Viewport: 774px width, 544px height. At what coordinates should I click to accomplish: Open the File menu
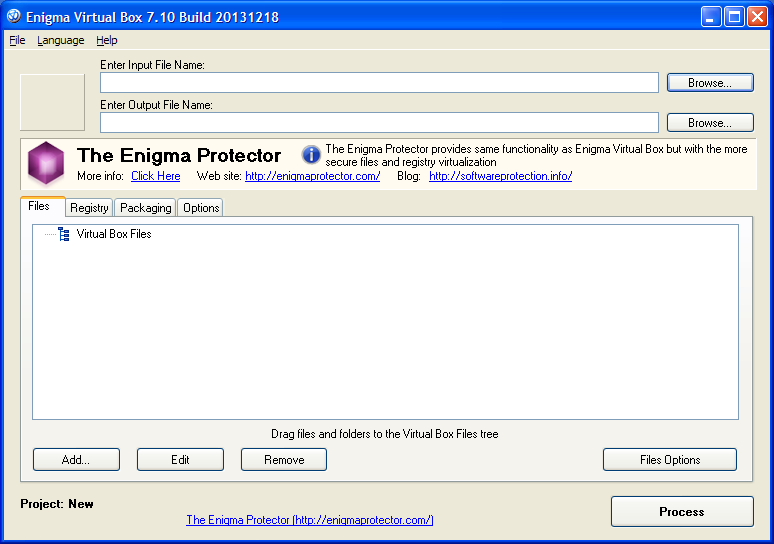point(17,40)
